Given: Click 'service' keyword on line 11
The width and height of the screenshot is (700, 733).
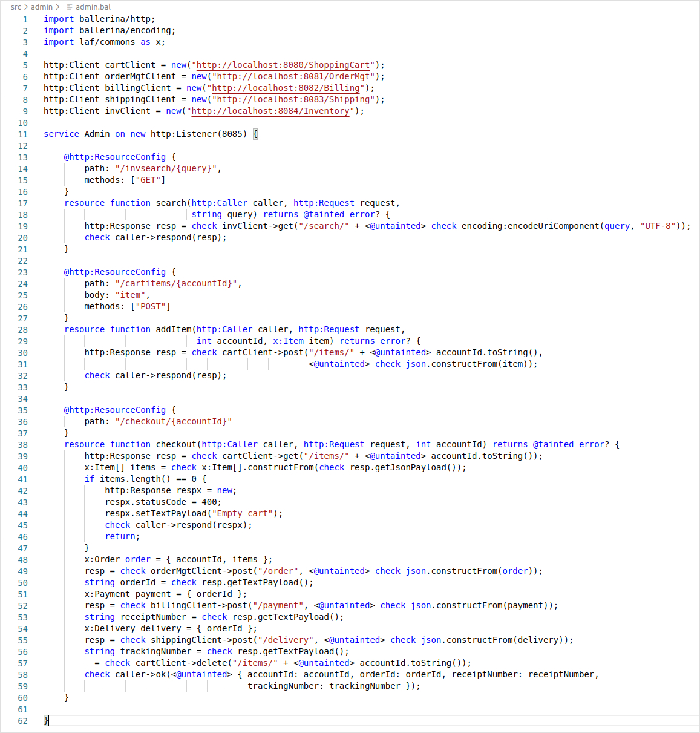Looking at the screenshot, I should click(61, 134).
